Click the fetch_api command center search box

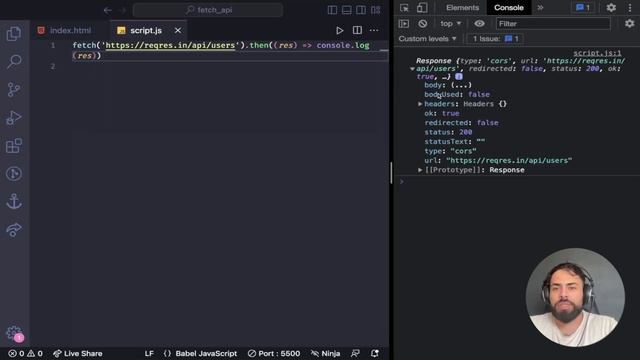(x=208, y=10)
